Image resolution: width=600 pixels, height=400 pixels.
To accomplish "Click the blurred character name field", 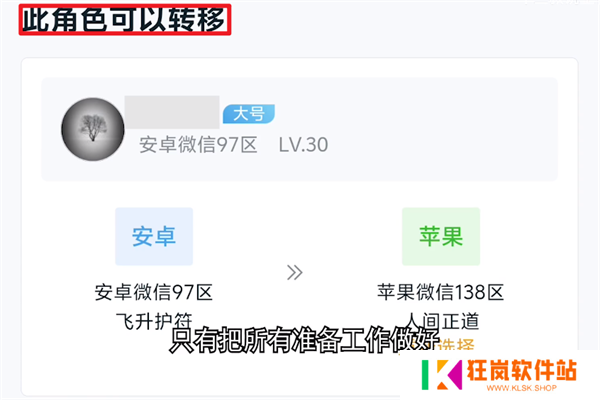I will [x=172, y=112].
